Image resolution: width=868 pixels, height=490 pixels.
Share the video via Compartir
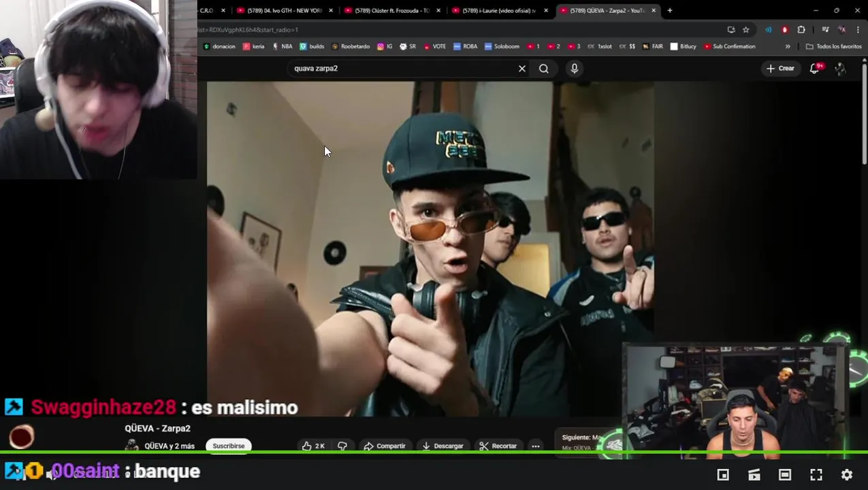(385, 446)
